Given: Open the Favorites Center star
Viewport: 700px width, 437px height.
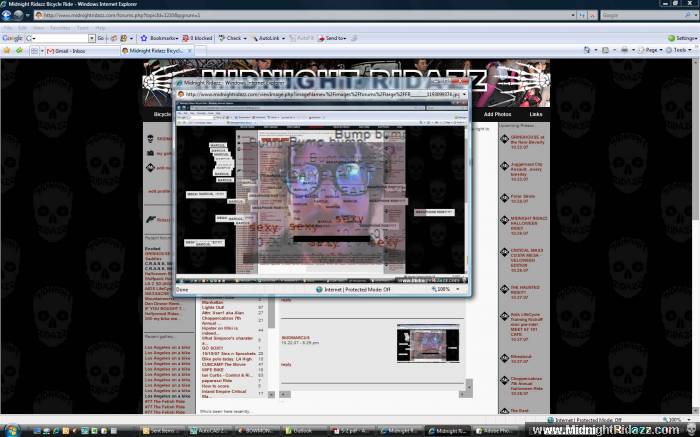Looking at the screenshot, I should pyautogui.click(x=7, y=51).
